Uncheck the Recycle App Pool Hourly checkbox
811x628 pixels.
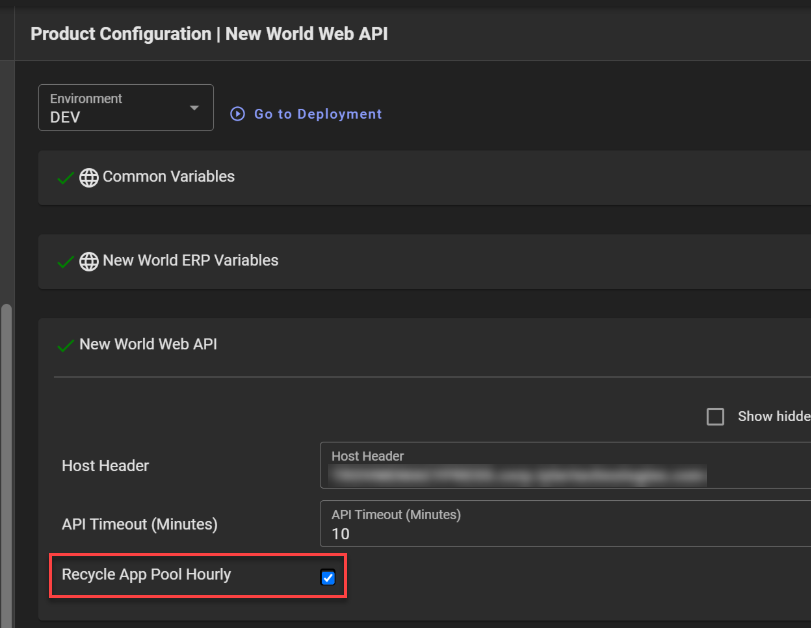[x=328, y=577]
